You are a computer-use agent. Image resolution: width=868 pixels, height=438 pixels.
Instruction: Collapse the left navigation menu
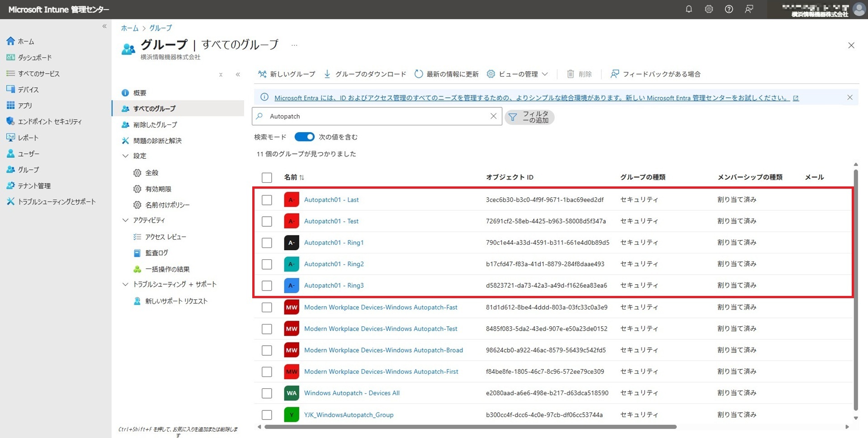point(104,26)
